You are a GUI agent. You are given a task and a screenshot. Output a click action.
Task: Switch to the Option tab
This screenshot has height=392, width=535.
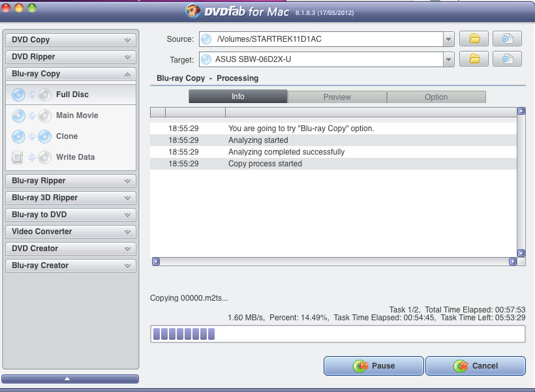(x=436, y=97)
